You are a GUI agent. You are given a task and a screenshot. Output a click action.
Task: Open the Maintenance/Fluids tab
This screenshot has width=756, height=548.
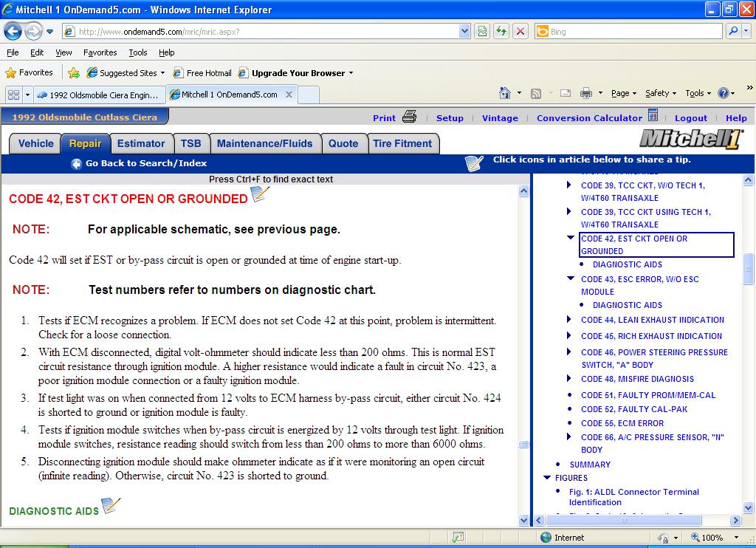click(x=265, y=143)
